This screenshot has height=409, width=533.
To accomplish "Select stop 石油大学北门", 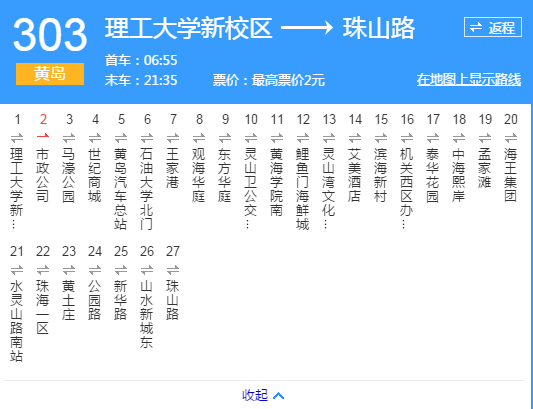I will tap(147, 189).
